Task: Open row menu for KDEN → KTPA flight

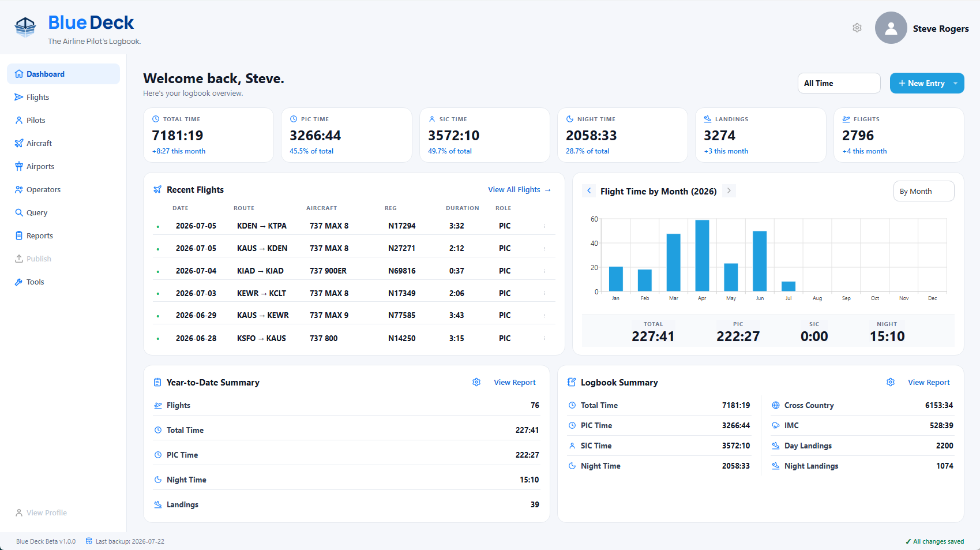Action: (545, 226)
